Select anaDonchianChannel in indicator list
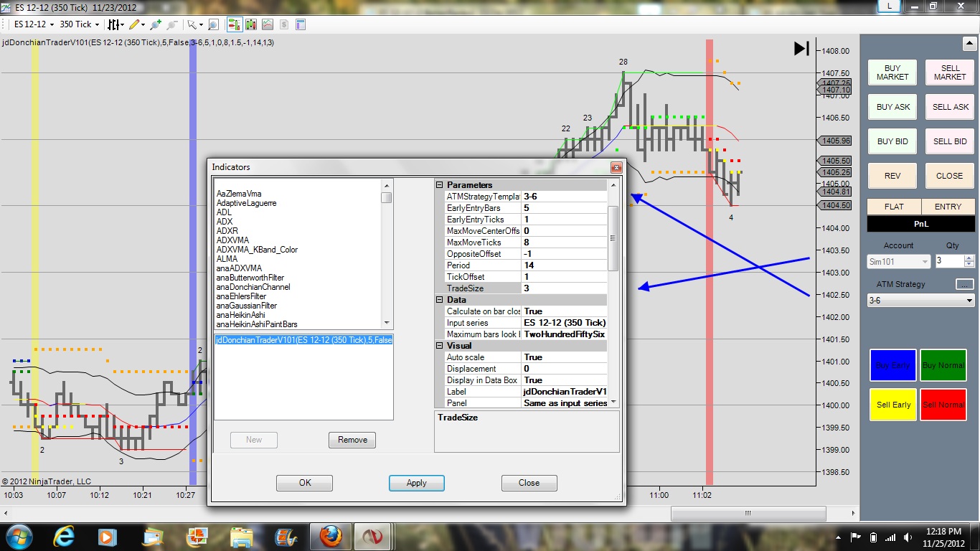Screen dimensions: 980x551 pyautogui.click(x=250, y=287)
